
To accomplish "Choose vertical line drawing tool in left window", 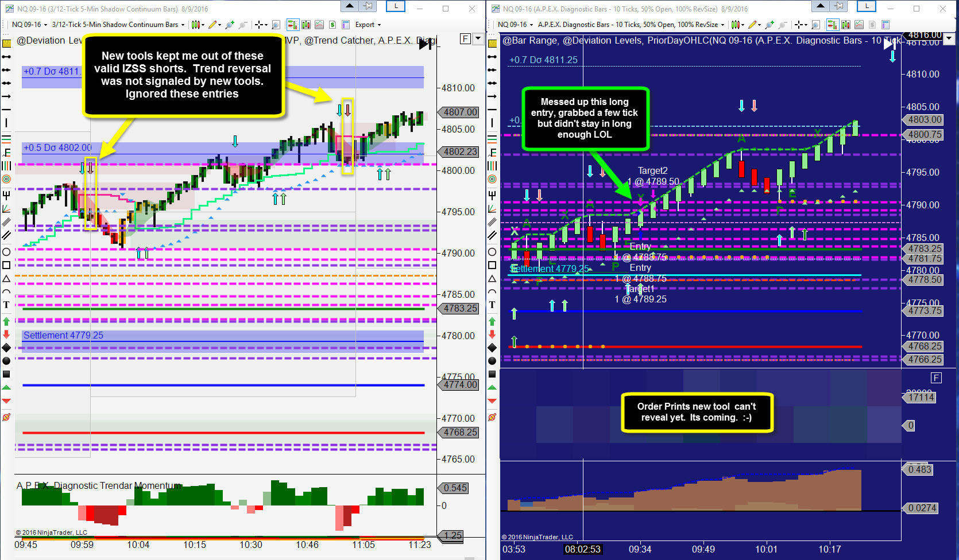I will click(x=6, y=122).
